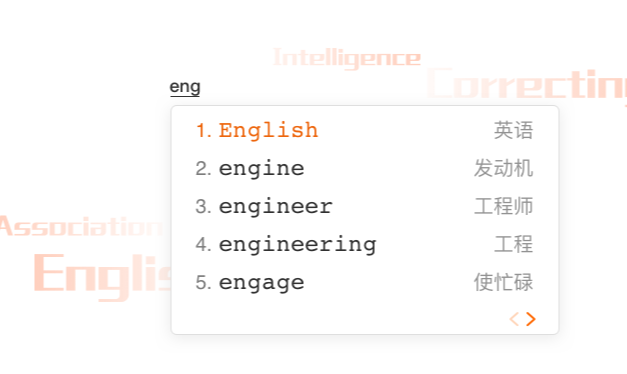This screenshot has height=374, width=627.
Task: Go to previous candidate page arrow
Action: pos(514,319)
